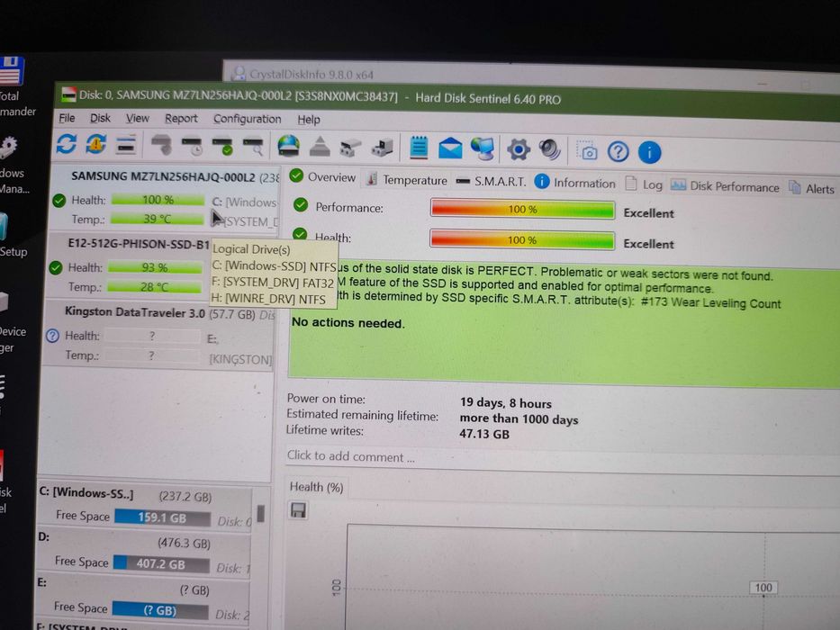The image size is (840, 630).
Task: Click the partitions list scrollbar thumb
Action: (261, 513)
